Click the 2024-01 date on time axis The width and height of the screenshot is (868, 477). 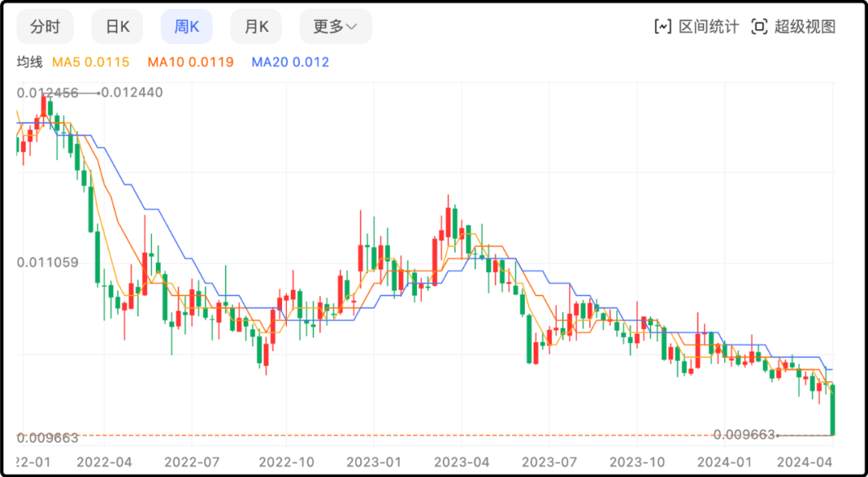click(x=724, y=462)
